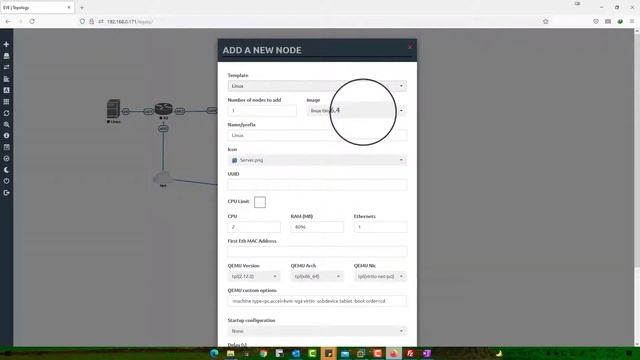The image size is (640, 360).
Task: Open the Add an object menu in sidebar
Action: pyautogui.click(x=6, y=44)
